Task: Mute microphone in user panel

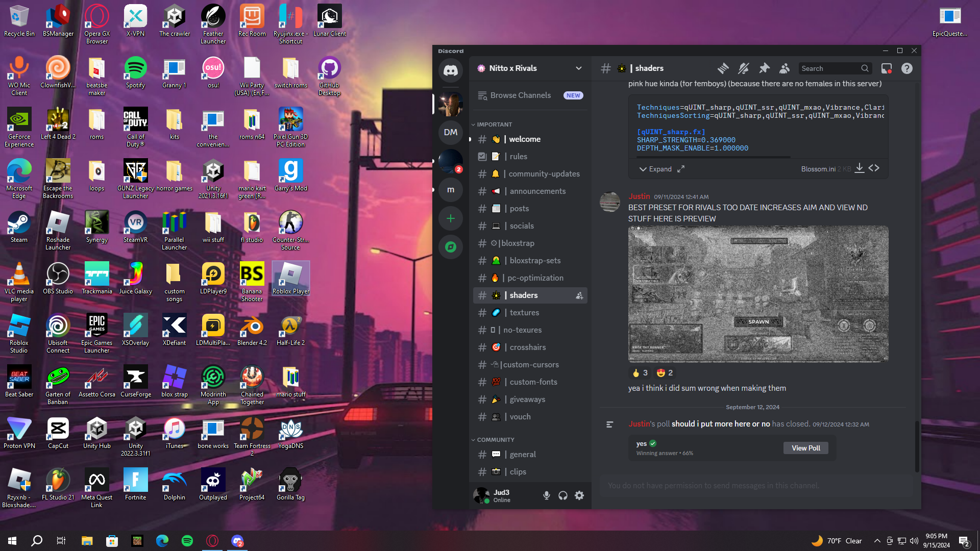Action: click(547, 495)
